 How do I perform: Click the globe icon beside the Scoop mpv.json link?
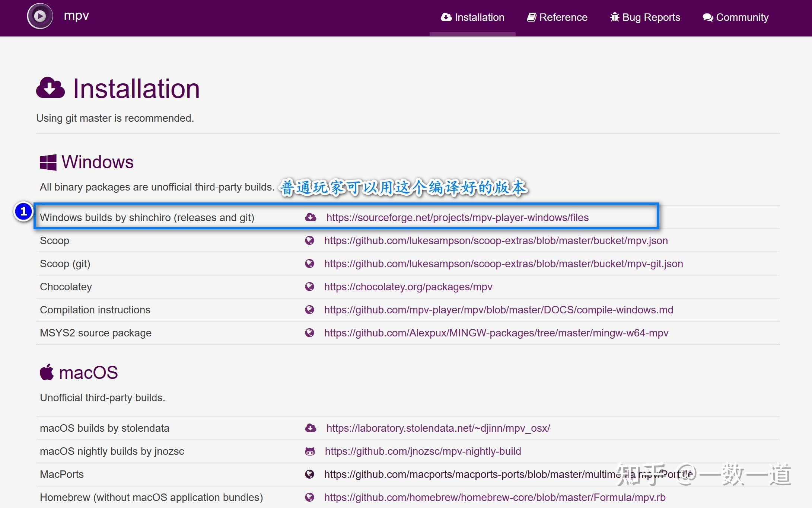coord(309,240)
